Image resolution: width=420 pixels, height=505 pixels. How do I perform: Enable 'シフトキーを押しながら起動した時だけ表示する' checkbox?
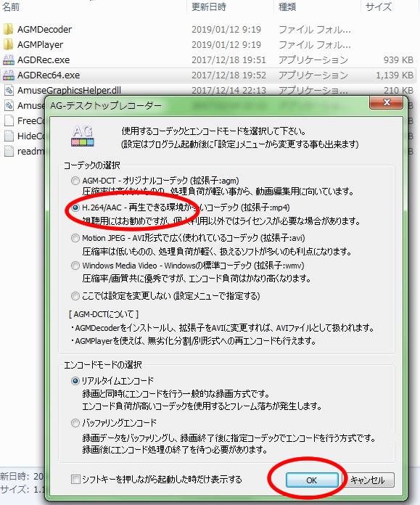(x=75, y=479)
